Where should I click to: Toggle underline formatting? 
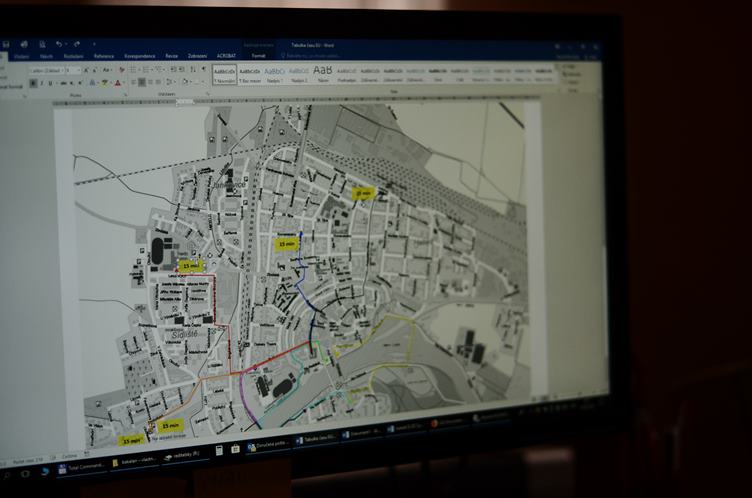pos(52,83)
